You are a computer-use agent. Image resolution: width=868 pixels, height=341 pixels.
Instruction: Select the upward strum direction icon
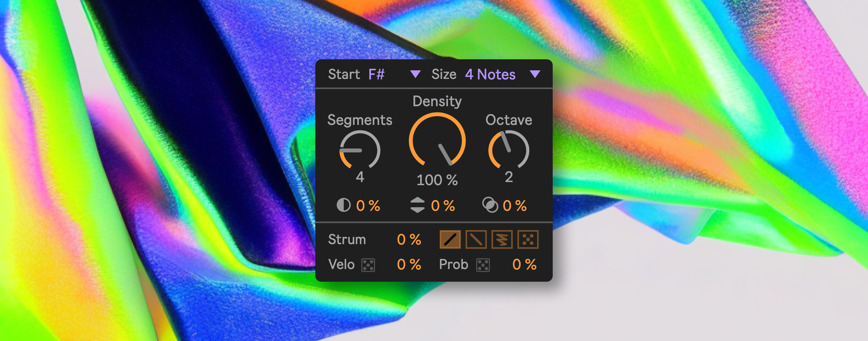tap(450, 239)
